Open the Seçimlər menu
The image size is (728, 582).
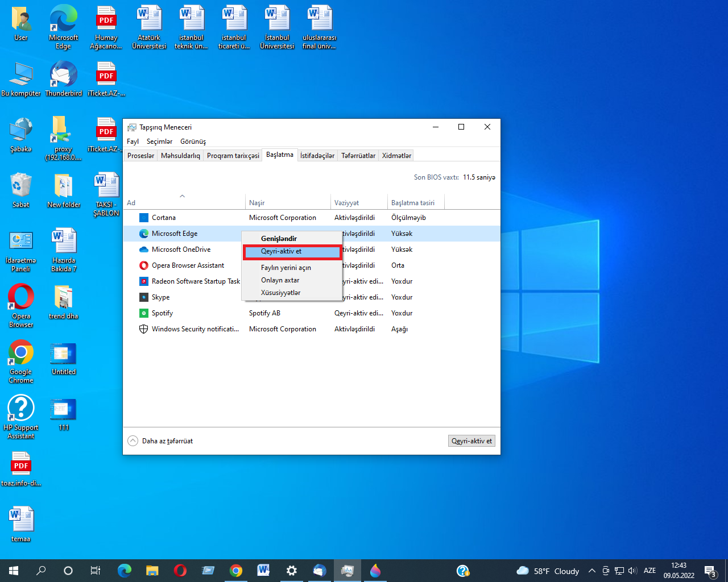[x=159, y=142]
